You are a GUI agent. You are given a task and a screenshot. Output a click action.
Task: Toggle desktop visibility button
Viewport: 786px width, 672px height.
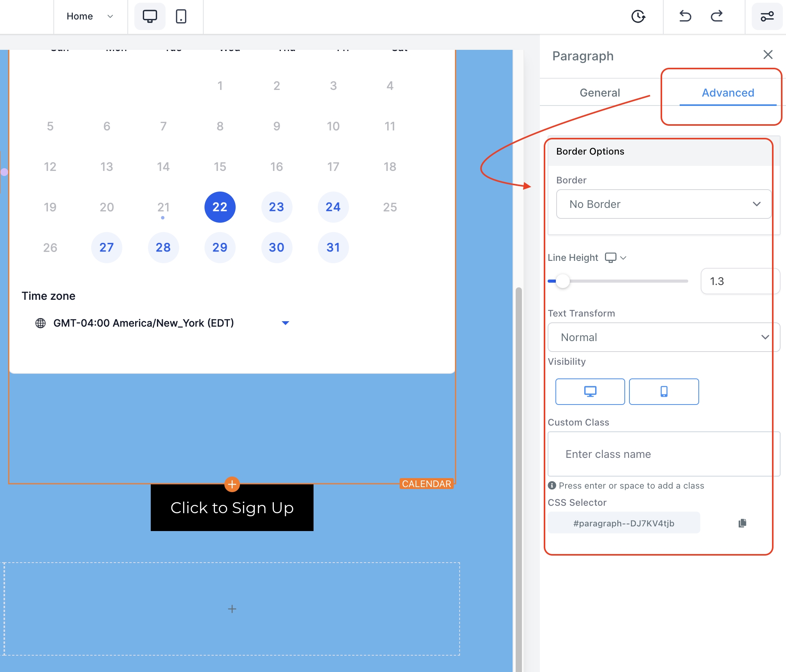590,391
